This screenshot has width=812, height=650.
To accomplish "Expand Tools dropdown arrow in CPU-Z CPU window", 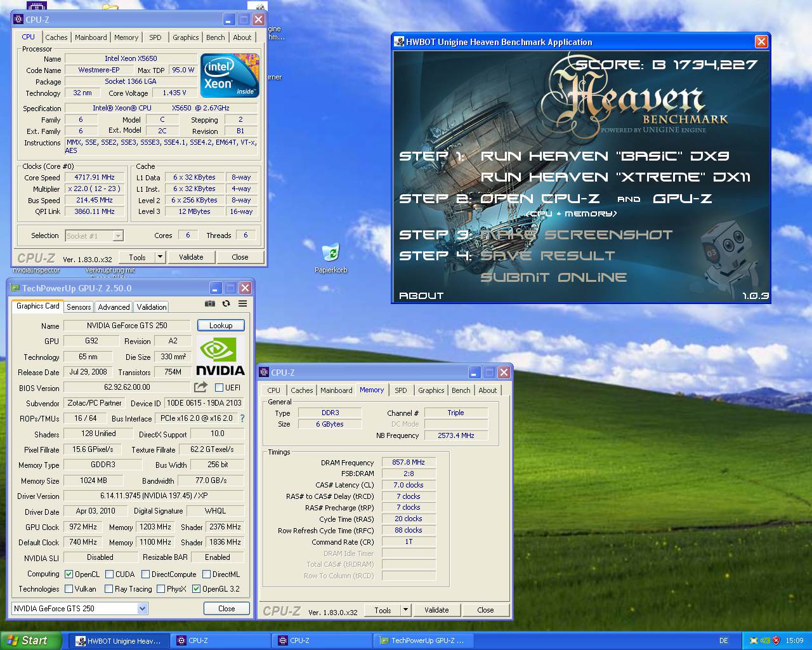I will click(160, 257).
